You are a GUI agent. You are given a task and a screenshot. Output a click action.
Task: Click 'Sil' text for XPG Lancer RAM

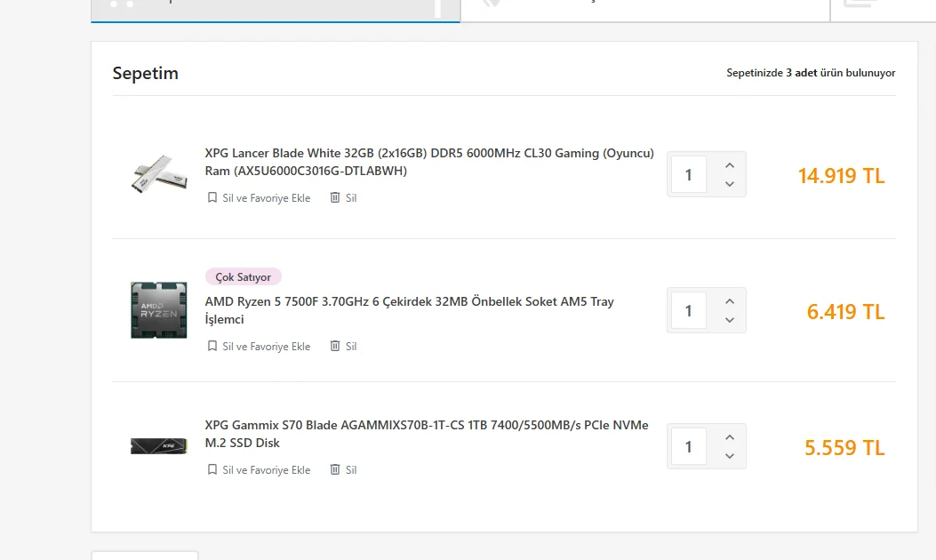[351, 198]
